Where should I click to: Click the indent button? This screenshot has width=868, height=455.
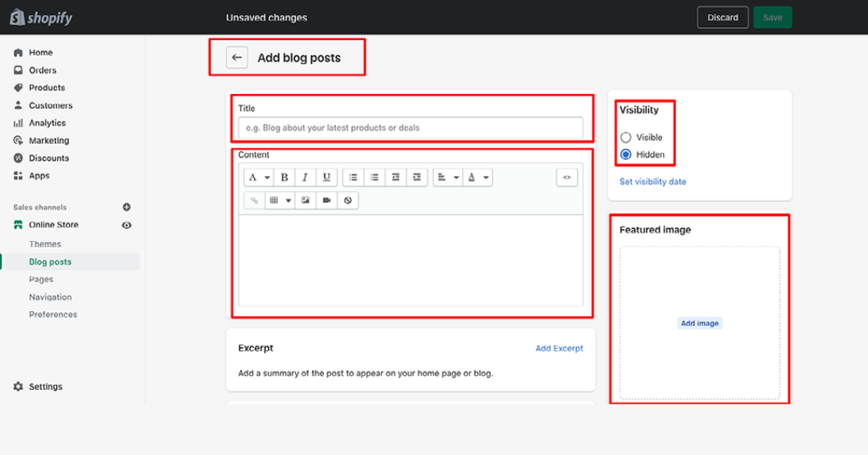(417, 178)
